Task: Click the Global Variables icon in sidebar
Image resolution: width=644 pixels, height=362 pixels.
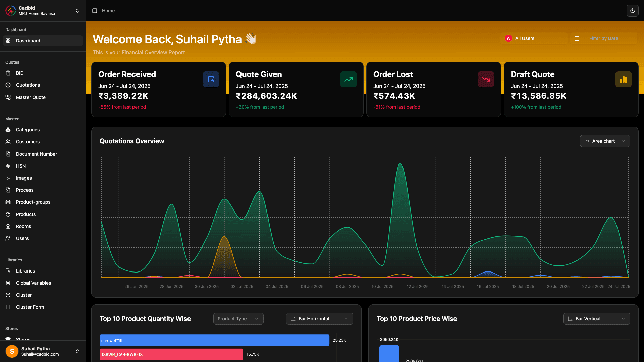Action: click(8, 283)
